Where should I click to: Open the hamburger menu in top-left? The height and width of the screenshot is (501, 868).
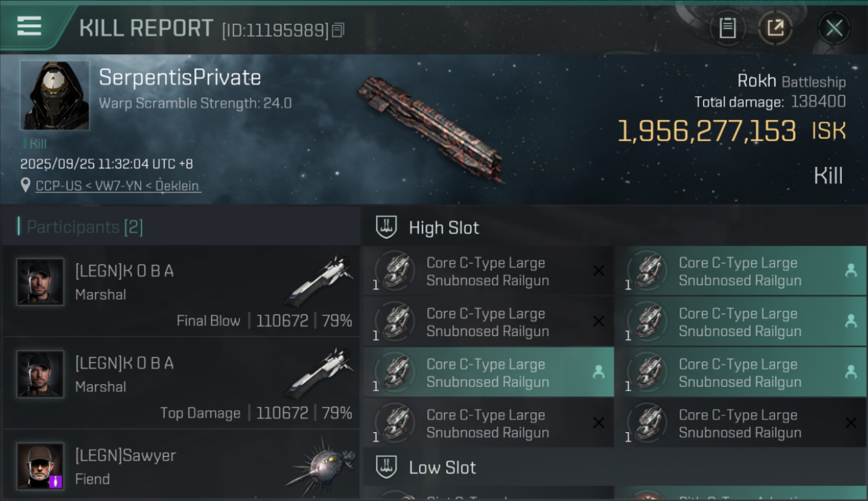pyautogui.click(x=29, y=27)
